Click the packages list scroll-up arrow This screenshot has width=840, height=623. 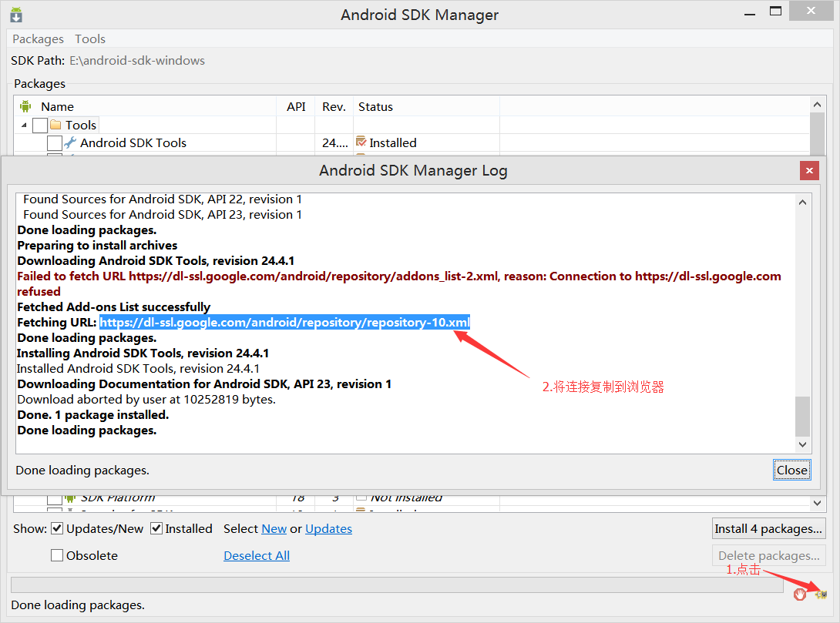click(817, 105)
